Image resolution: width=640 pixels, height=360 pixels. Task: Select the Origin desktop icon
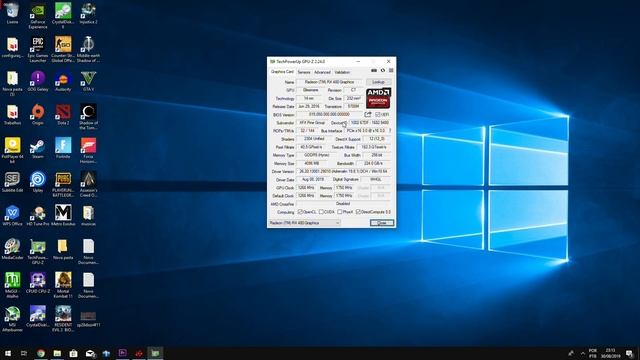pos(38,115)
